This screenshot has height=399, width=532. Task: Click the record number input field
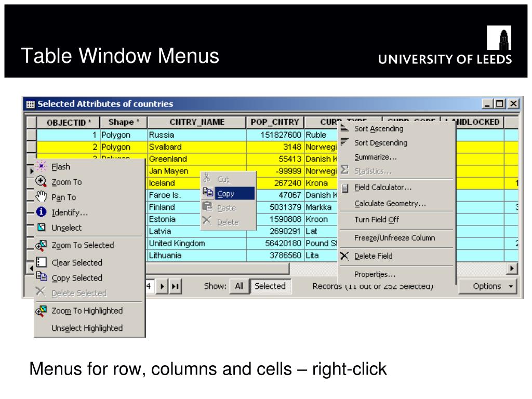pyautogui.click(x=150, y=286)
